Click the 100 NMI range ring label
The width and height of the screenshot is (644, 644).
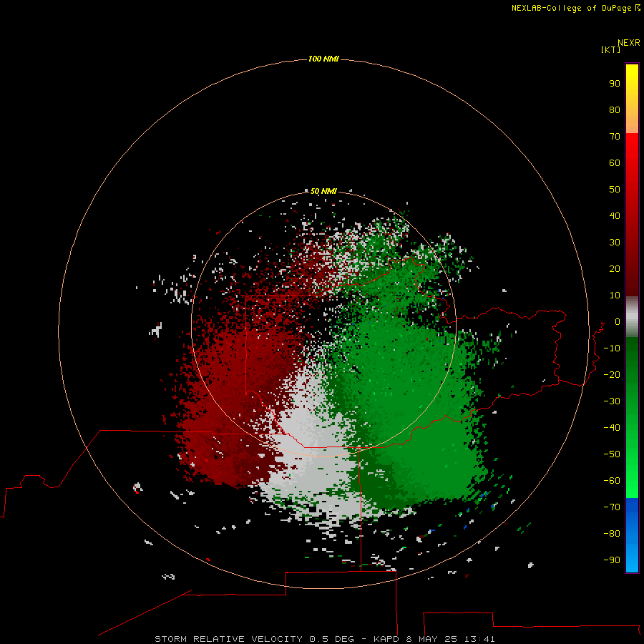tap(323, 59)
